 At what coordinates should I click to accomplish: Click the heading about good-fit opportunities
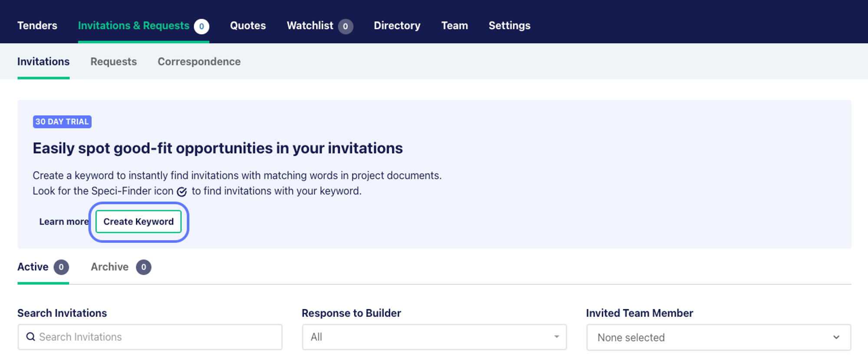(x=218, y=148)
